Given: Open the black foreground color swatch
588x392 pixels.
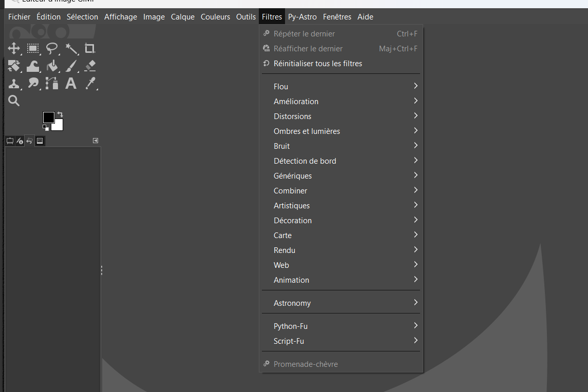Looking at the screenshot, I should [48, 117].
